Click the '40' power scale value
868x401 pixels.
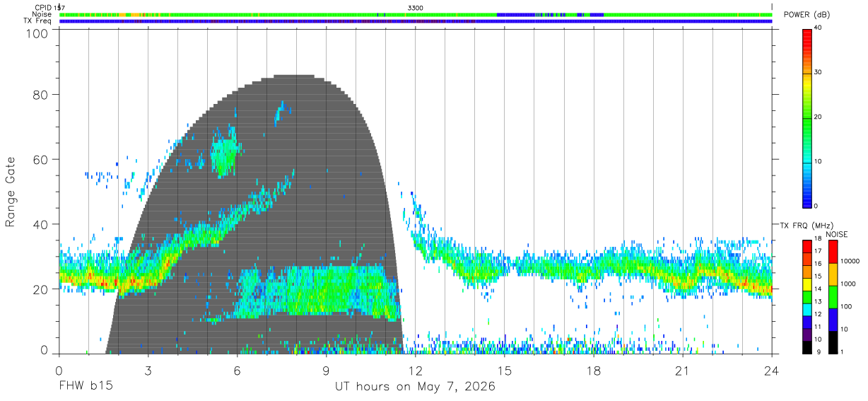tap(818, 28)
